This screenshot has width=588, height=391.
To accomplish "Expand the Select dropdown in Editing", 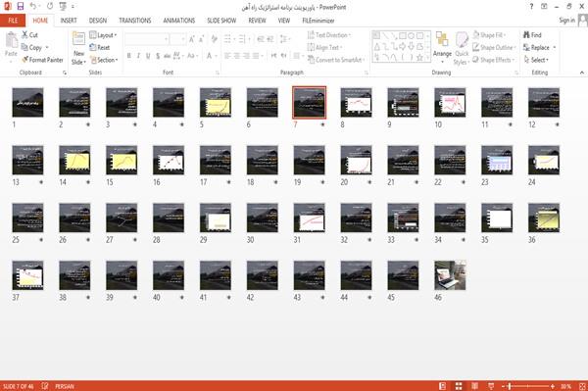I will 536,60.
